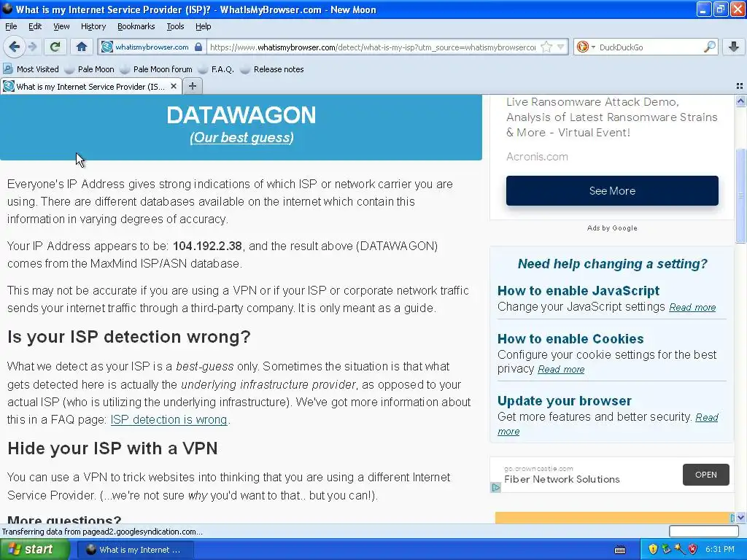Click the What is my Internet taskbar item

[x=135, y=550]
